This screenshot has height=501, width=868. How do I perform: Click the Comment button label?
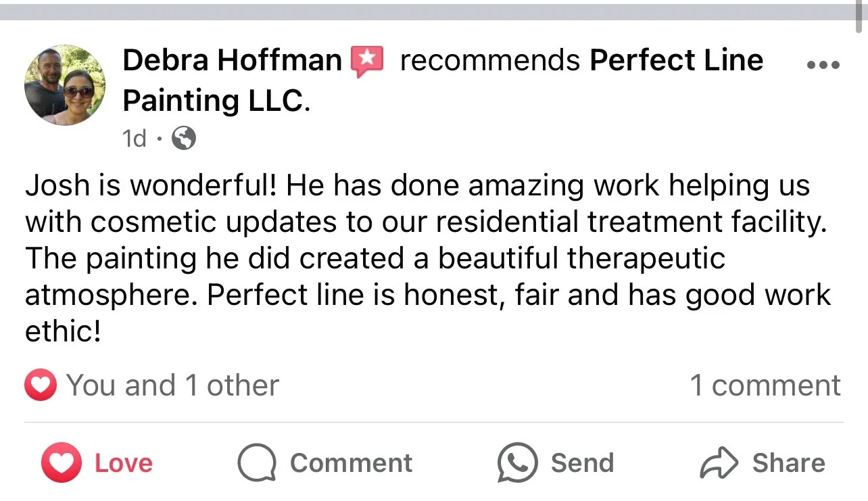(351, 463)
